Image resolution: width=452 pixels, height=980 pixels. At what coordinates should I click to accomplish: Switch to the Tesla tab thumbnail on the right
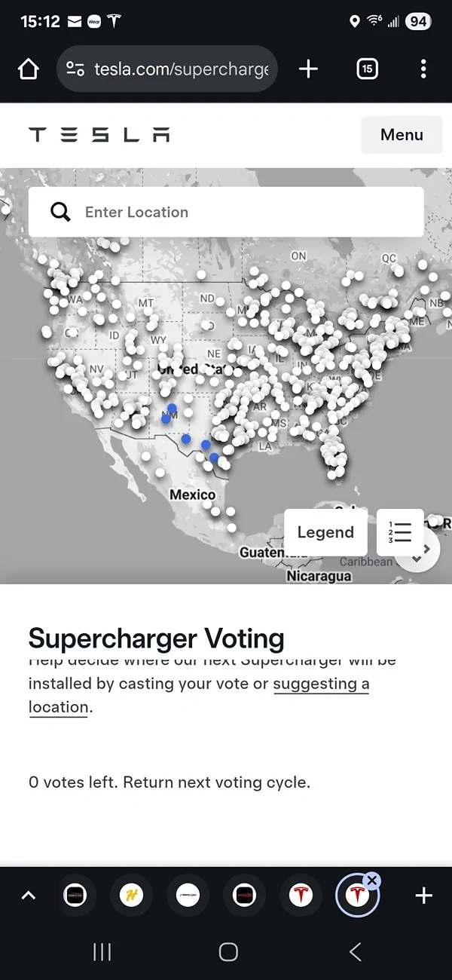pyautogui.click(x=357, y=896)
